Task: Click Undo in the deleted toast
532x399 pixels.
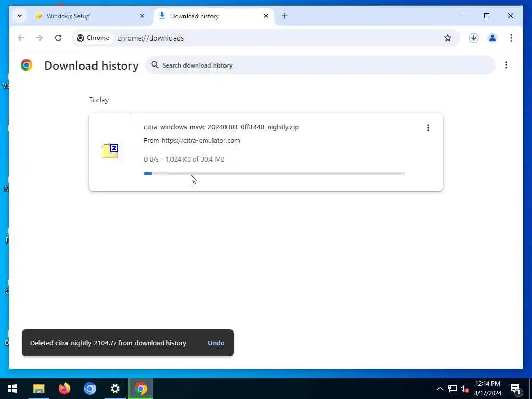Action: [216, 343]
